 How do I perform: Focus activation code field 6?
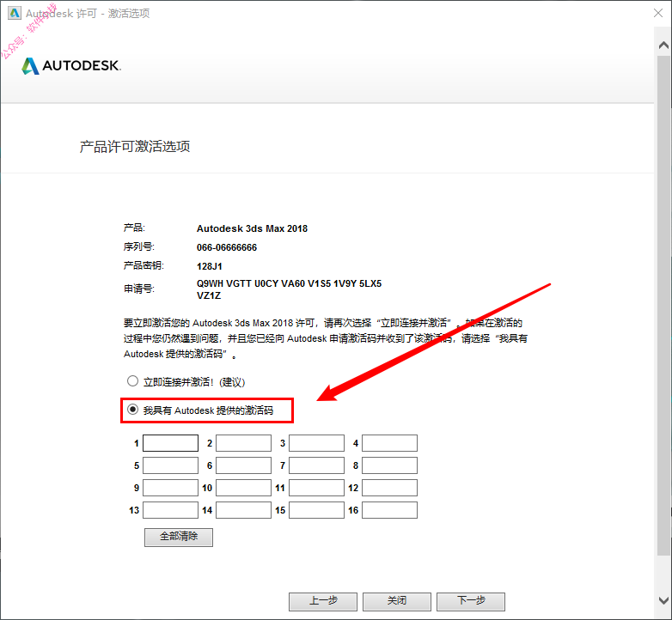[x=243, y=465]
